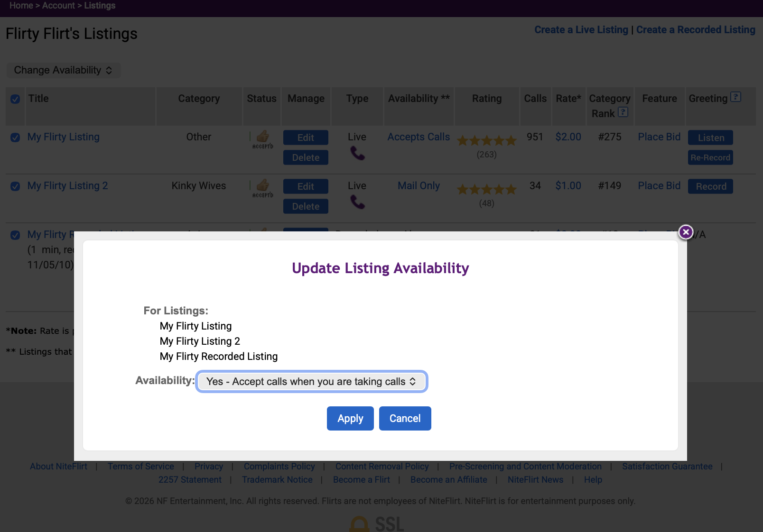The height and width of the screenshot is (532, 763).
Task: Place Bid for My Flirty Listing
Action: click(659, 137)
